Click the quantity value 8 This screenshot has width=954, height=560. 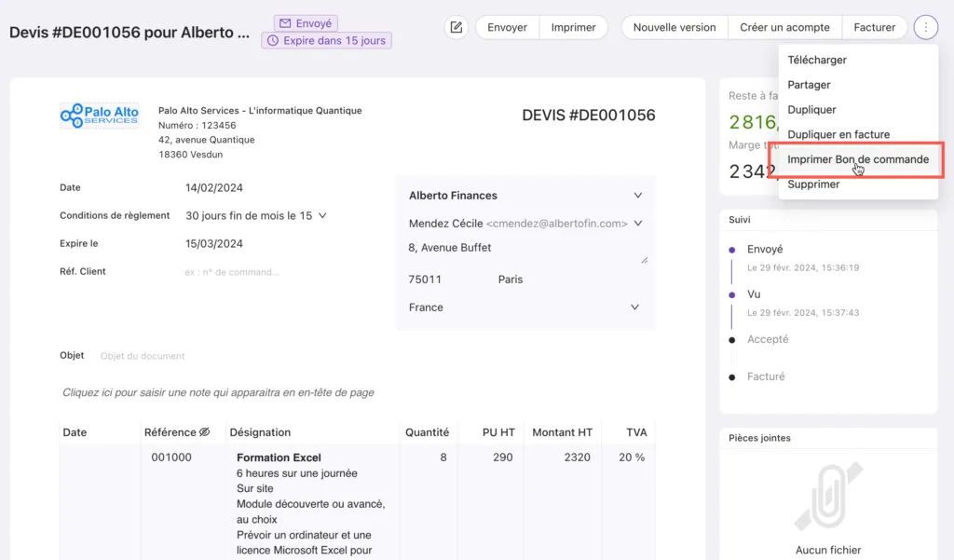click(x=443, y=458)
